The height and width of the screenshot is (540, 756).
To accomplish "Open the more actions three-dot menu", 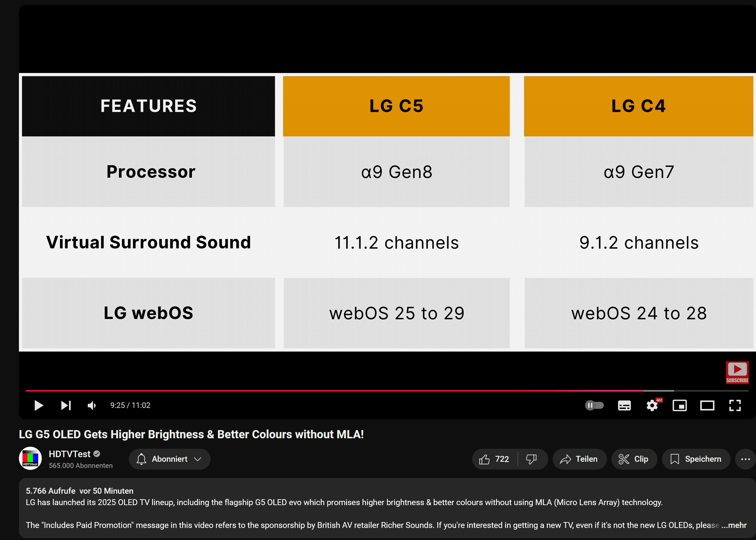I will coord(745,459).
